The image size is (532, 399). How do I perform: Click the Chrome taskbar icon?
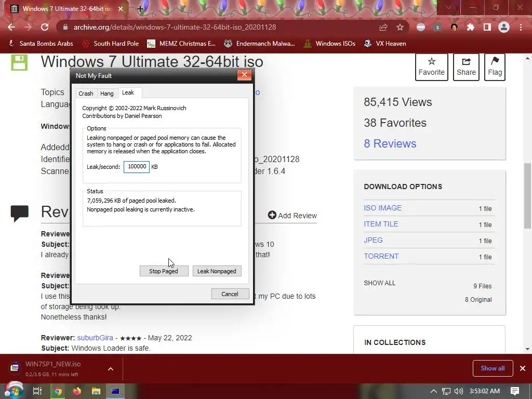coord(58,391)
